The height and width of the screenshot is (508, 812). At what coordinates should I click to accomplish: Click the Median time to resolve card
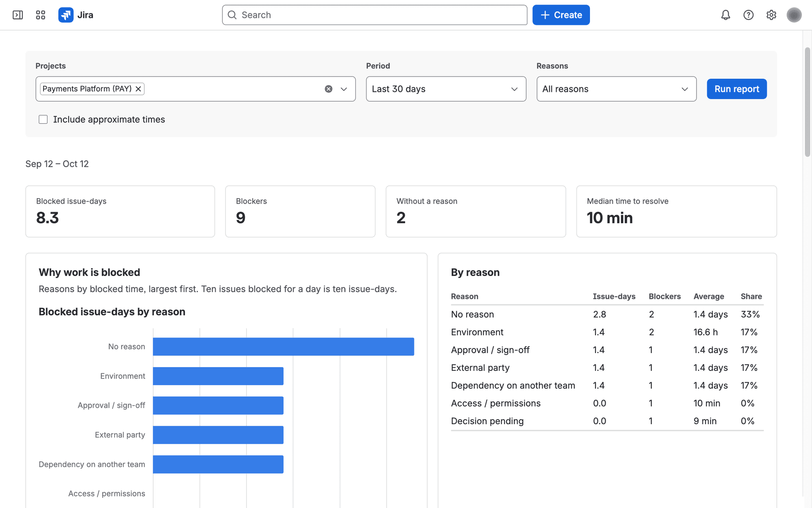[x=676, y=211]
